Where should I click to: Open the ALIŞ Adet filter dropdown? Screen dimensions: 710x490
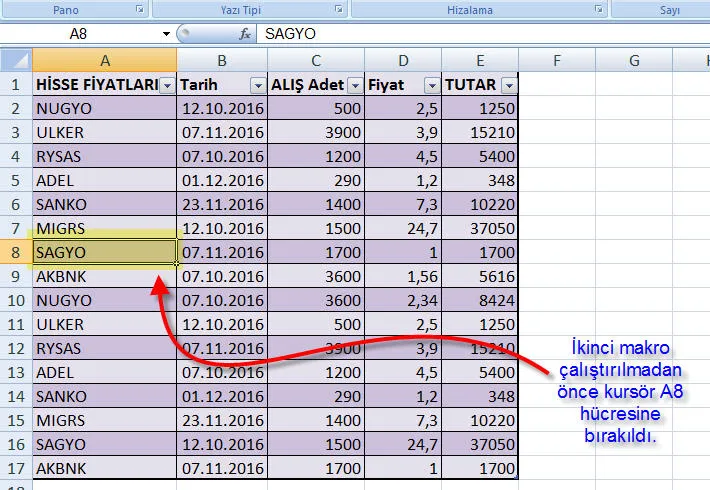[x=355, y=85]
